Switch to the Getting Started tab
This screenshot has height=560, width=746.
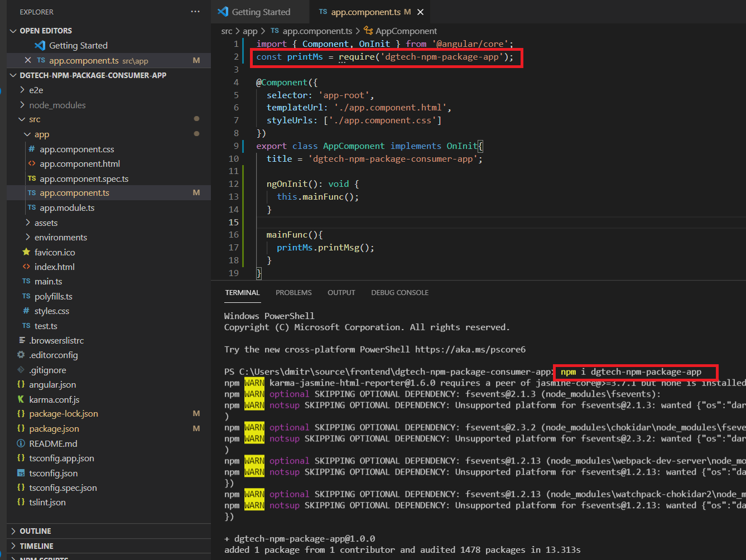tap(261, 12)
